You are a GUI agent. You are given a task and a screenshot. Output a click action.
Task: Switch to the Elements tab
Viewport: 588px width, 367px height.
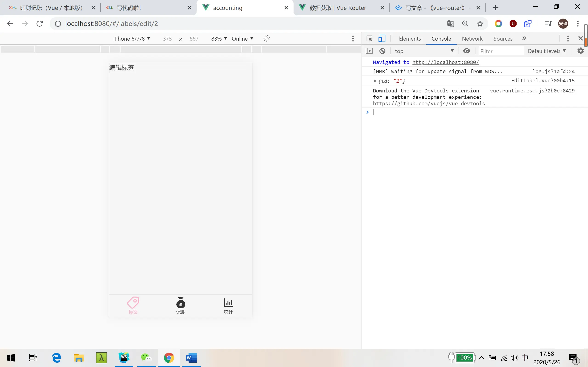point(410,39)
